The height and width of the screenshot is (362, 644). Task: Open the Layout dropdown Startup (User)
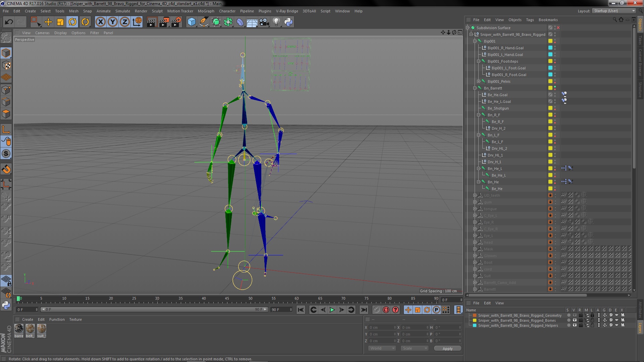614,11
